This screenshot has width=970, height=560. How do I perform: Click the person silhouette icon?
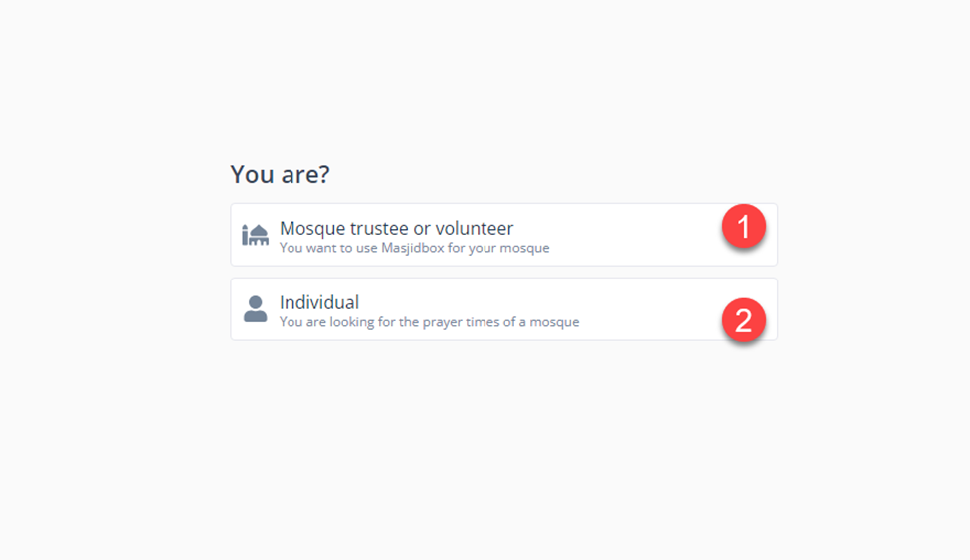(256, 309)
